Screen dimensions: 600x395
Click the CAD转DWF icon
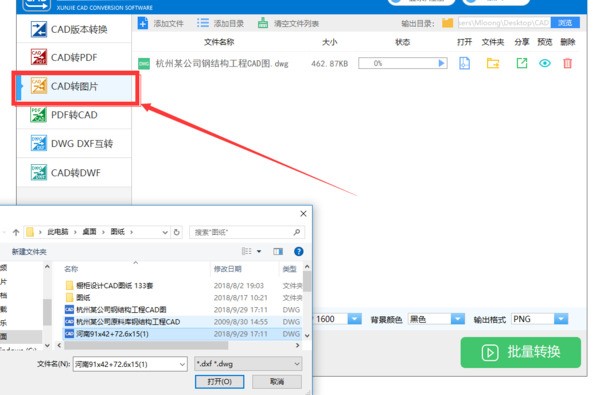pos(39,172)
